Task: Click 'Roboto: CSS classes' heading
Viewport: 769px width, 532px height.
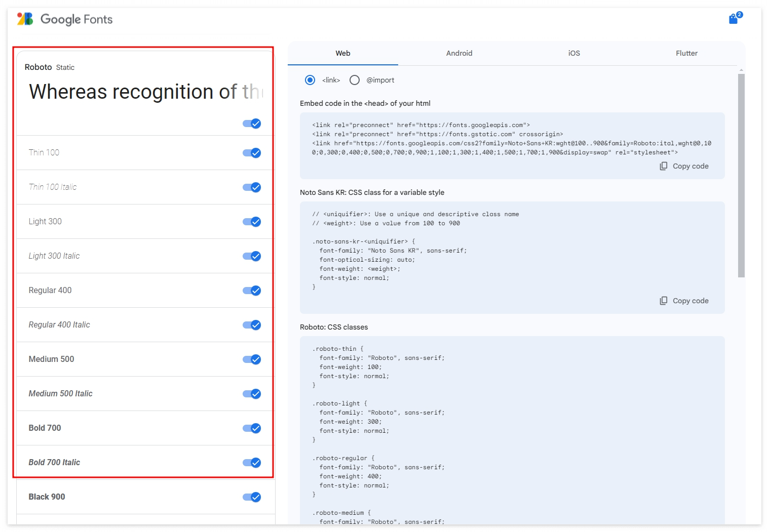Action: click(x=334, y=327)
